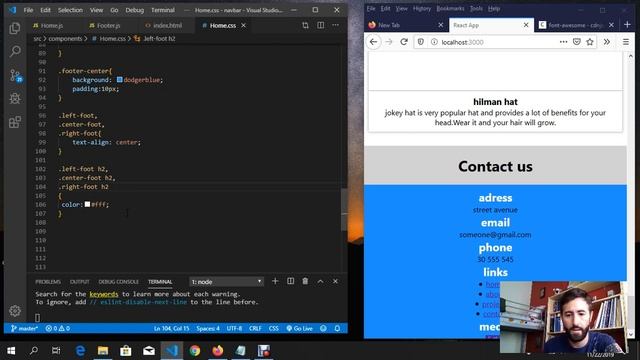640x360 pixels.
Task: Click the Firefox page vertical scrollbar
Action: tap(631, 195)
